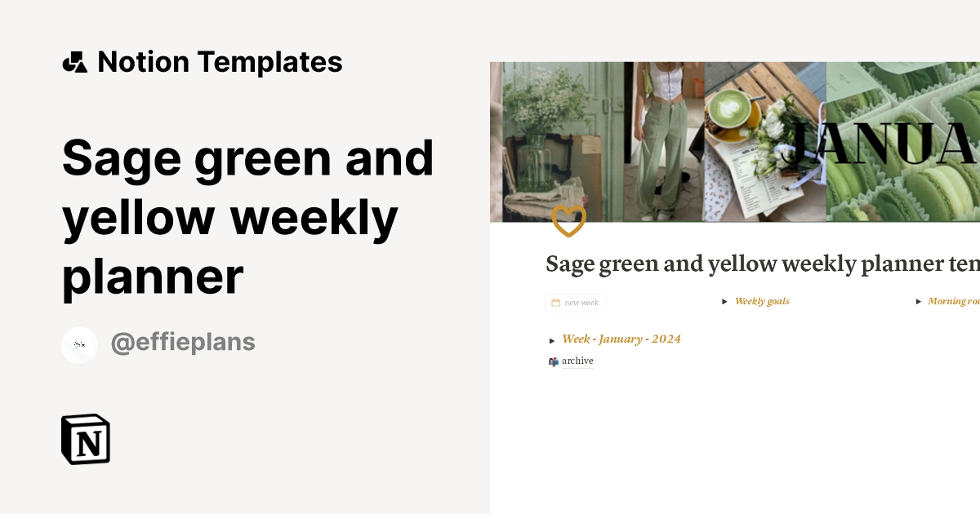Expand the Morning routine toggle arrow
Screen dimensions: 980x514
click(x=918, y=302)
